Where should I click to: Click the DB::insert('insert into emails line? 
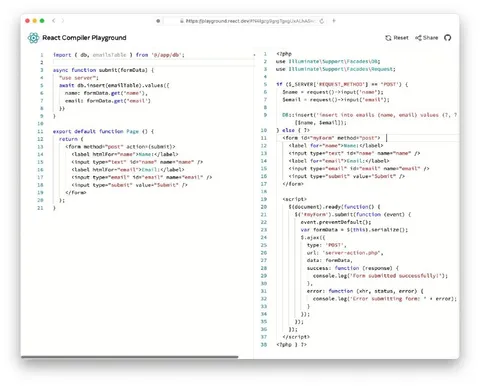(370, 115)
